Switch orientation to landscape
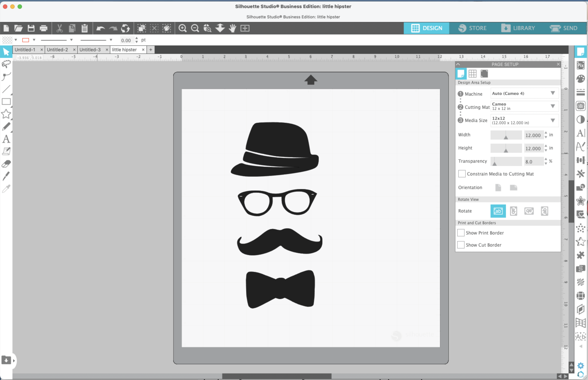This screenshot has height=380, width=588. pos(514,188)
